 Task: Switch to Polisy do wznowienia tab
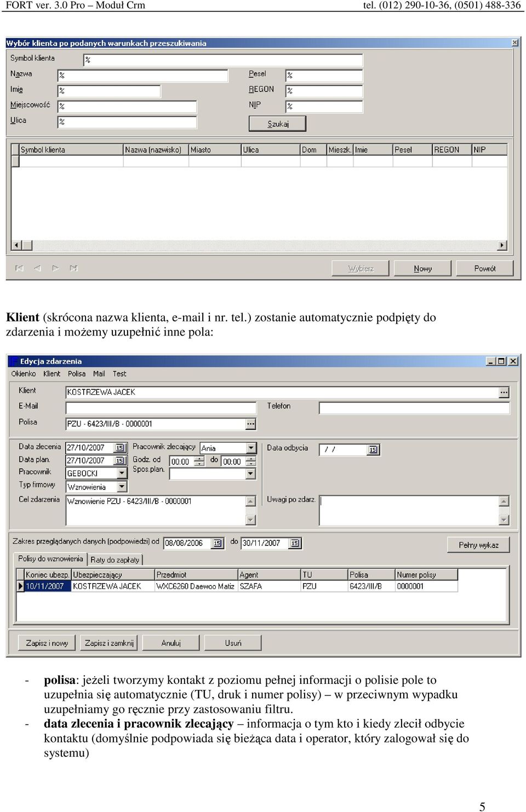tap(50, 558)
